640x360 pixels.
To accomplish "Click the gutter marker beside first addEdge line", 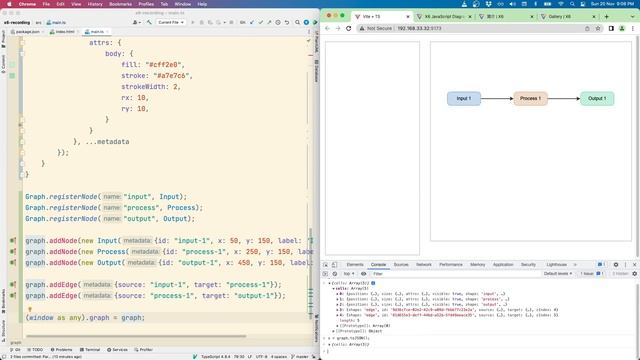I will tap(13, 284).
